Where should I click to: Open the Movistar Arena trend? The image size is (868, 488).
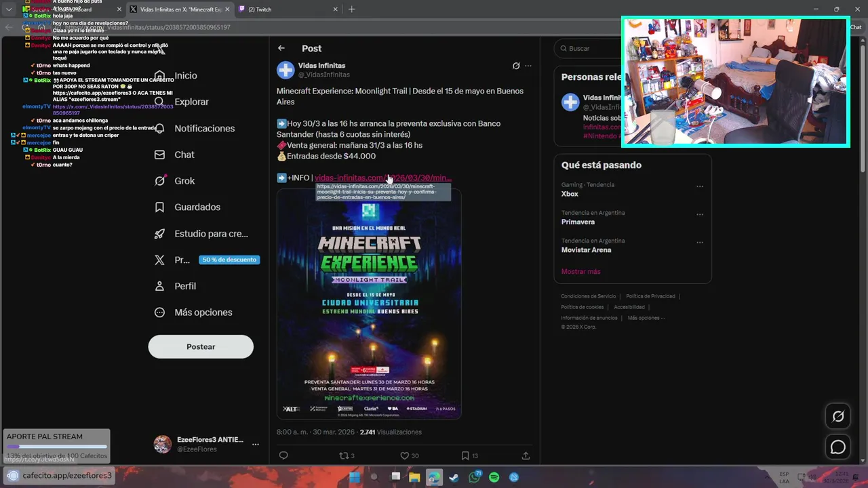[586, 250]
